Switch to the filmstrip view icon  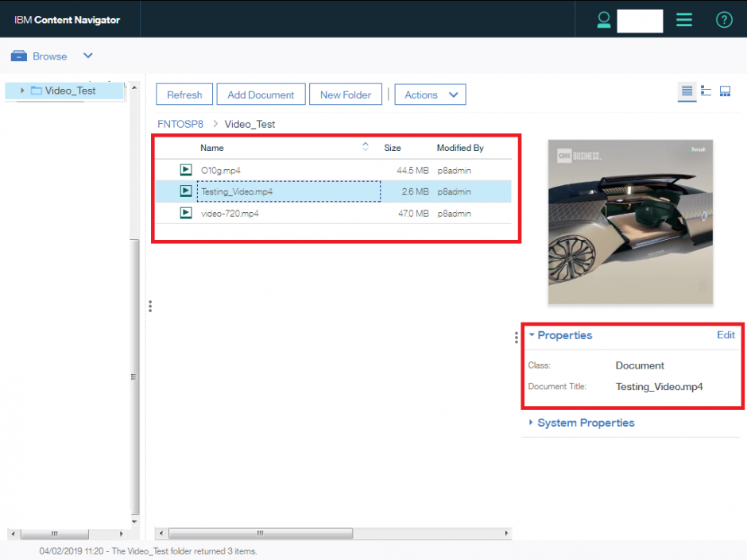click(725, 91)
